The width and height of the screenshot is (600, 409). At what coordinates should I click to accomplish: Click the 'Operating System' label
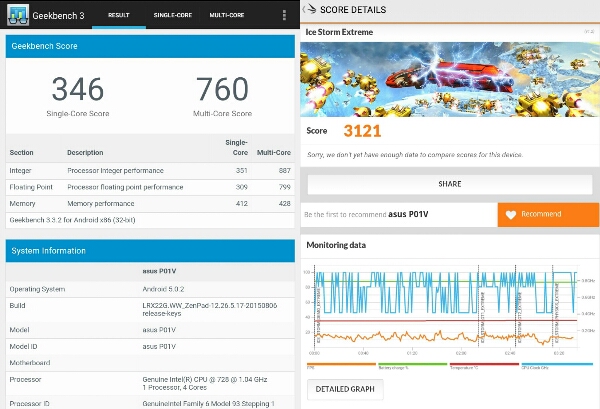click(x=37, y=289)
